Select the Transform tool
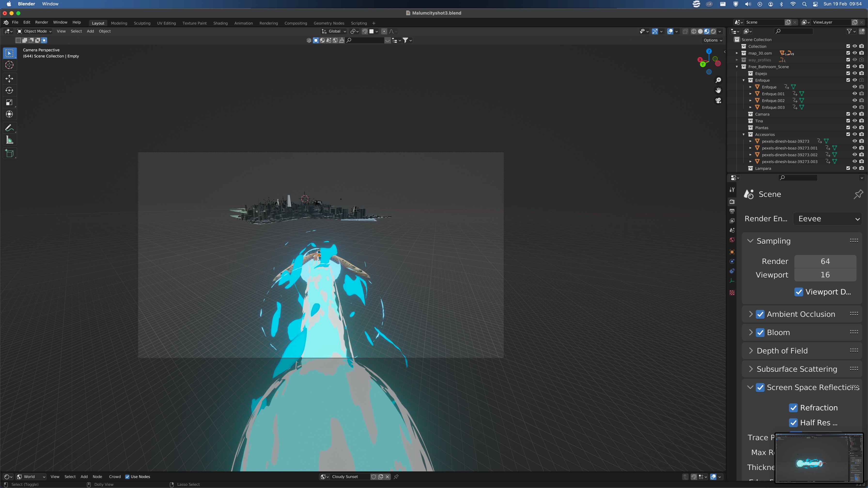 9,114
